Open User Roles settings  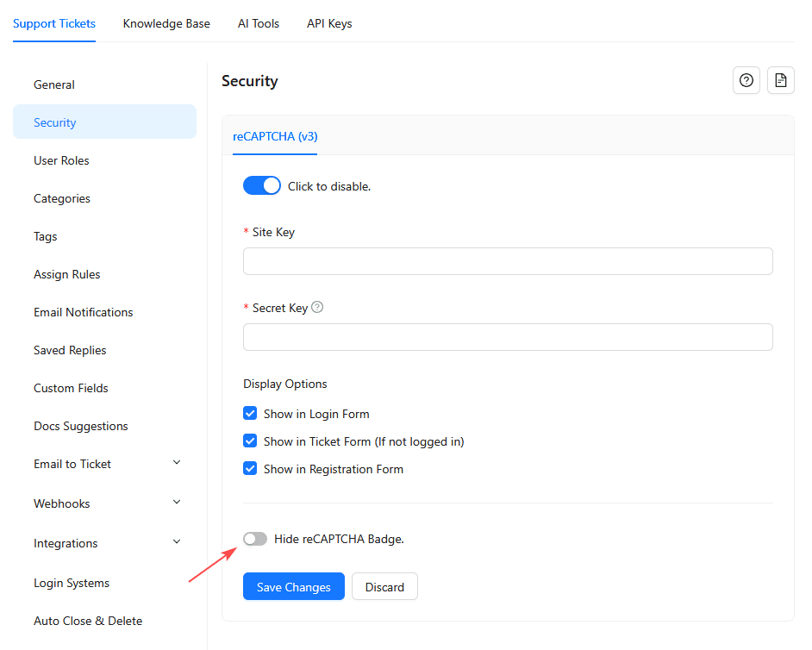point(61,160)
